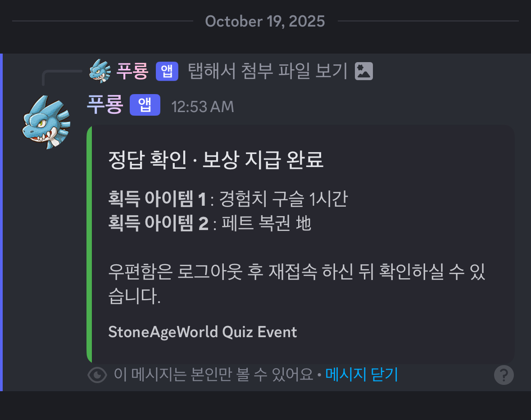The image size is (531, 420).
Task: Click the 획득 아이템 2 reward line
Action: pos(210,223)
